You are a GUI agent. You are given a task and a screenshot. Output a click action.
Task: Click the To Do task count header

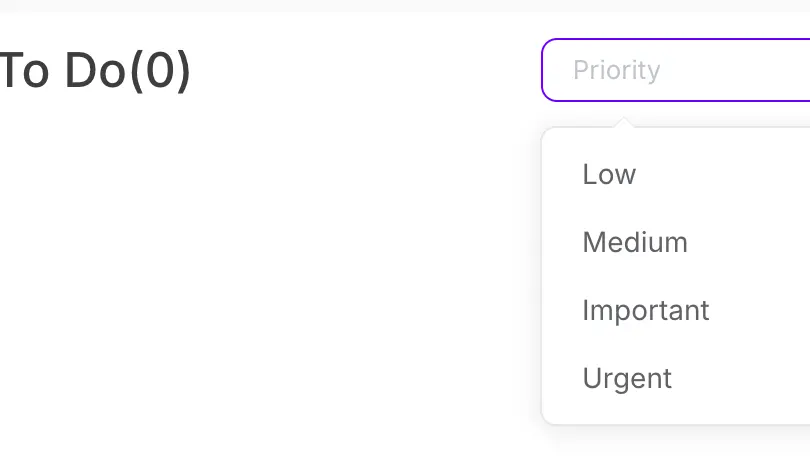[95, 70]
